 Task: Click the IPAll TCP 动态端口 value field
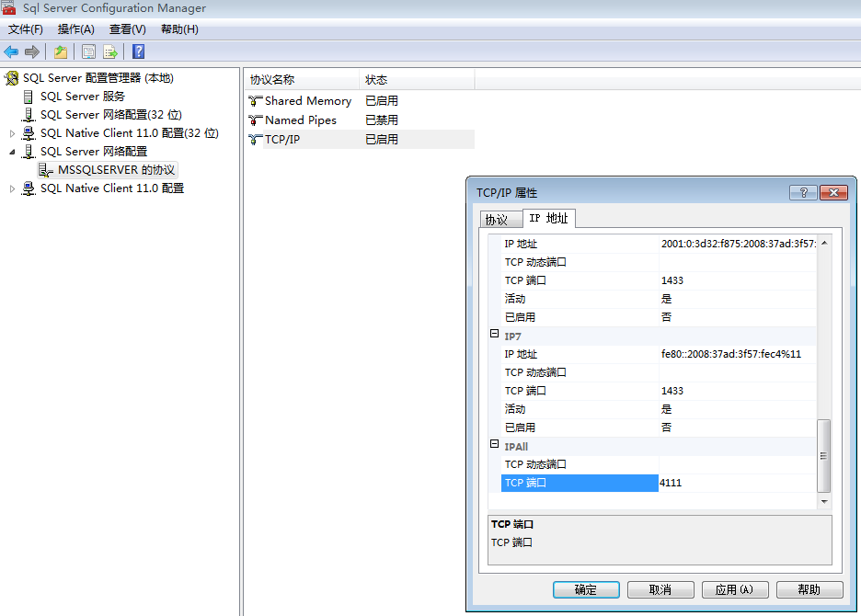click(x=738, y=464)
